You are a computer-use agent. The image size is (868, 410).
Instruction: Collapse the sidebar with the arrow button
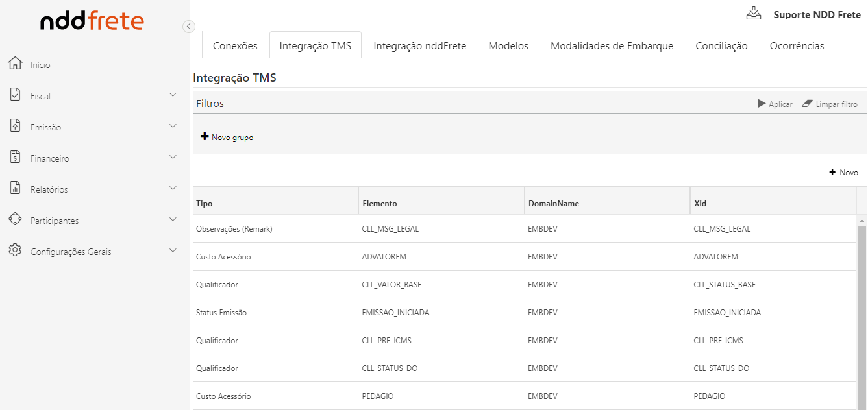[189, 27]
